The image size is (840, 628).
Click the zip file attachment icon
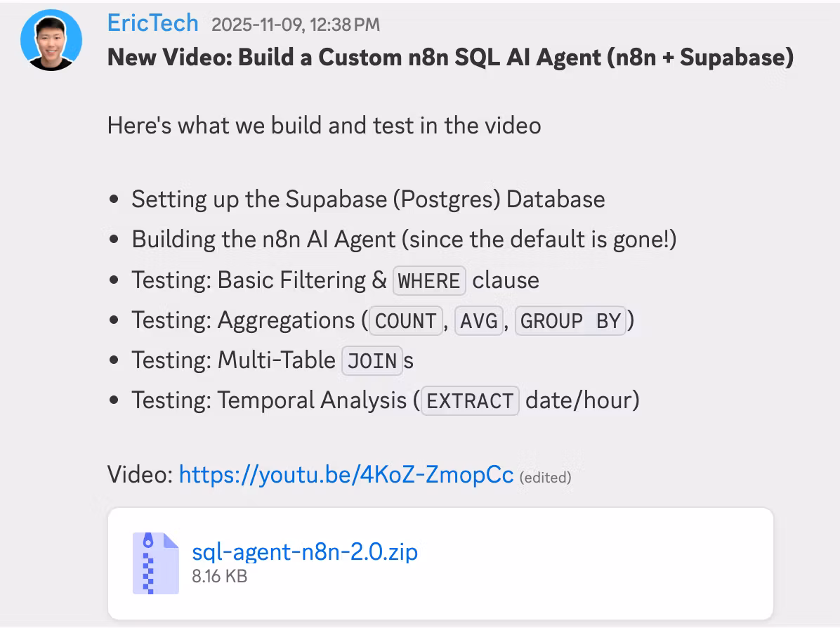155,563
